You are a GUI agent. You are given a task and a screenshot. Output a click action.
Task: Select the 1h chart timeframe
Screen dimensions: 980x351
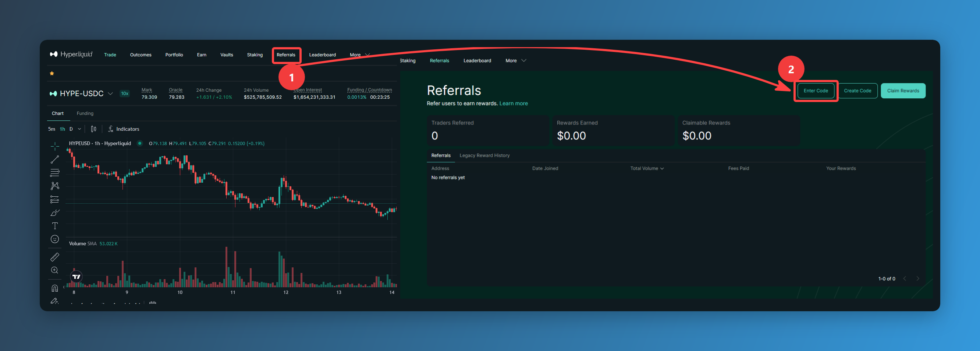click(63, 129)
